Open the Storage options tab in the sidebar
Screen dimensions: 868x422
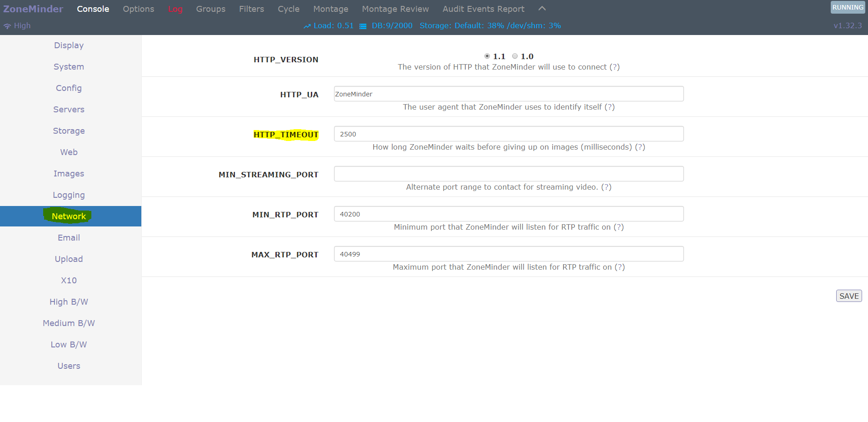click(69, 131)
